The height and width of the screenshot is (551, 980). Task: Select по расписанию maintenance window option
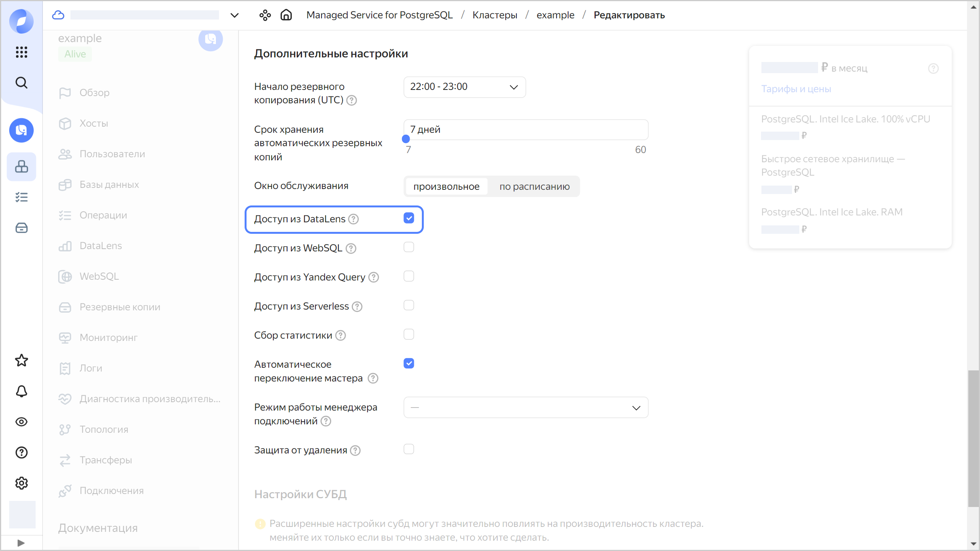pyautogui.click(x=534, y=187)
